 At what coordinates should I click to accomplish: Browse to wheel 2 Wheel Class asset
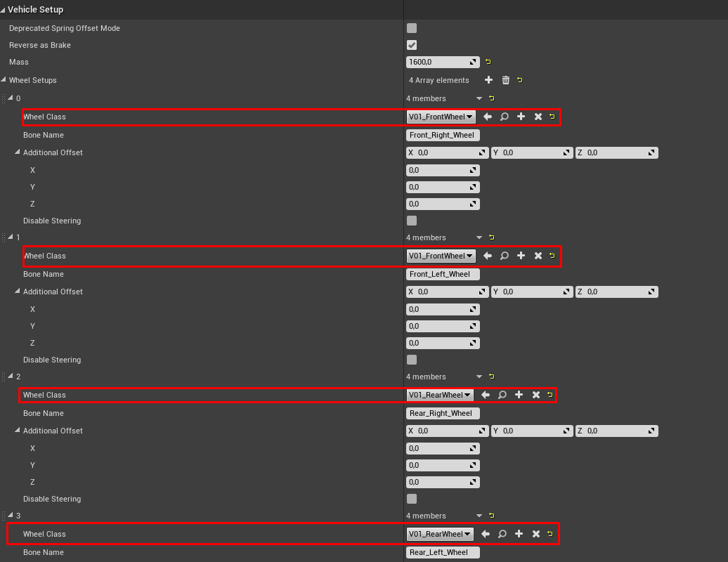(502, 395)
